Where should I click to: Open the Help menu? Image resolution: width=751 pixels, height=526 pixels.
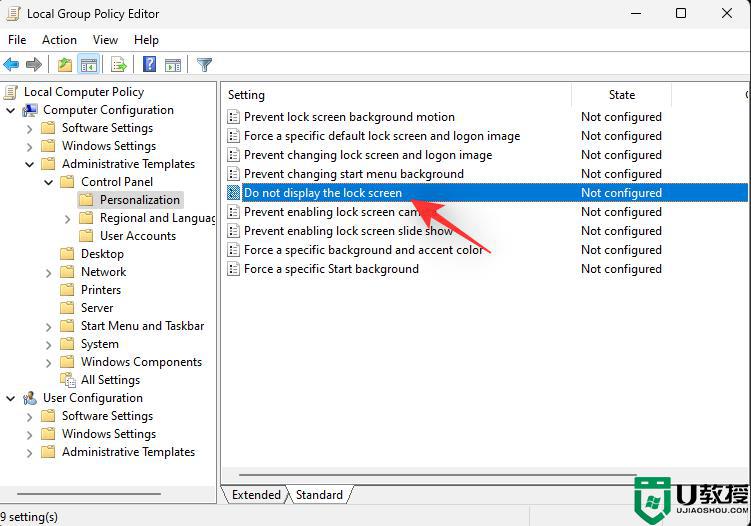(x=146, y=40)
